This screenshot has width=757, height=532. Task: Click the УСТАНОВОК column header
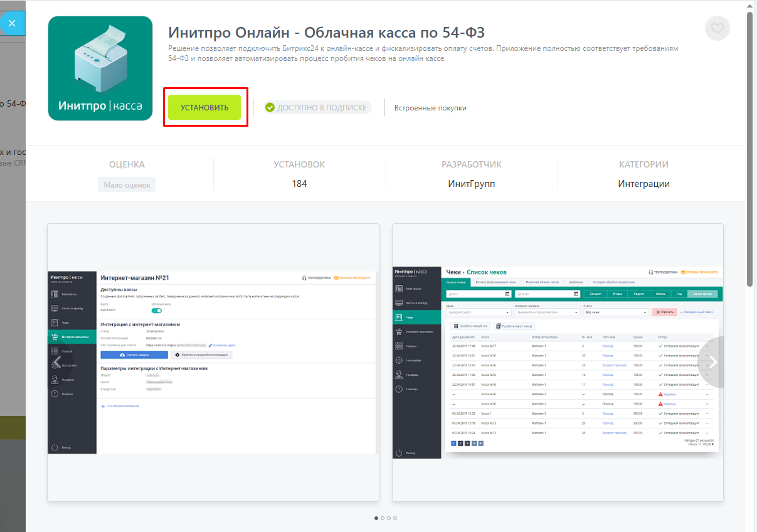tap(299, 164)
